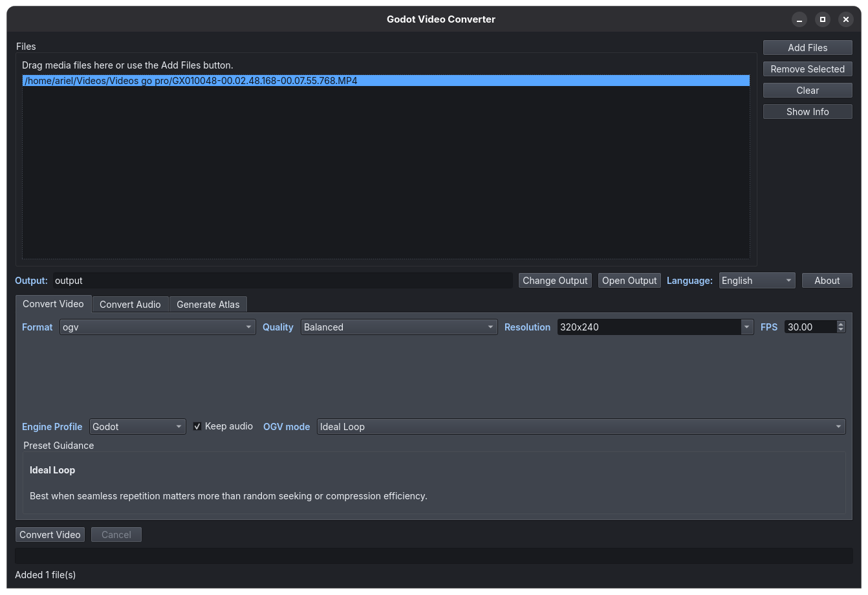Image resolution: width=868 pixels, height=595 pixels.
Task: Open the About dialog
Action: (x=827, y=281)
